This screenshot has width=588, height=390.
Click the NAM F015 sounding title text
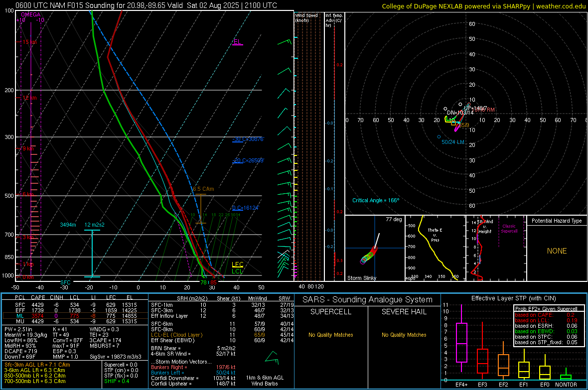pos(146,5)
